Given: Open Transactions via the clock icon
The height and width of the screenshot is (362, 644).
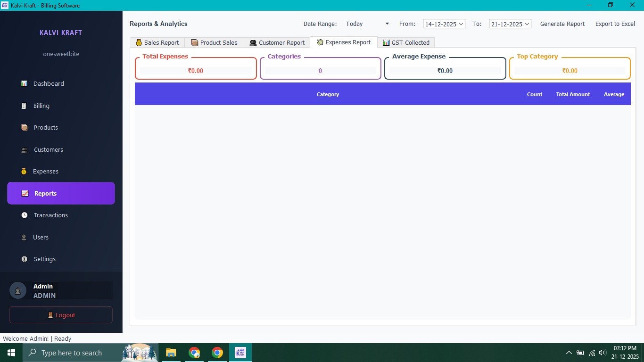Looking at the screenshot, I should [25, 215].
